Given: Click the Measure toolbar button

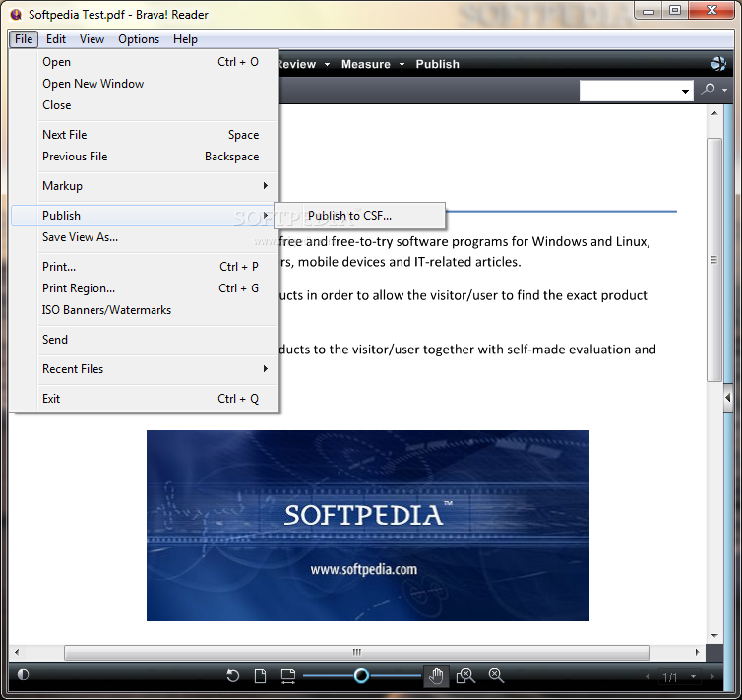Looking at the screenshot, I should [366, 64].
